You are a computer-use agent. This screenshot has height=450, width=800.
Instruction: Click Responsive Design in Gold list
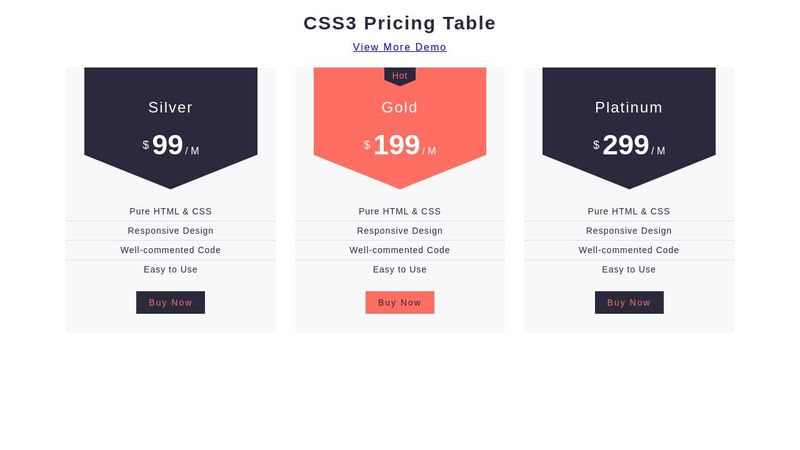(x=399, y=231)
